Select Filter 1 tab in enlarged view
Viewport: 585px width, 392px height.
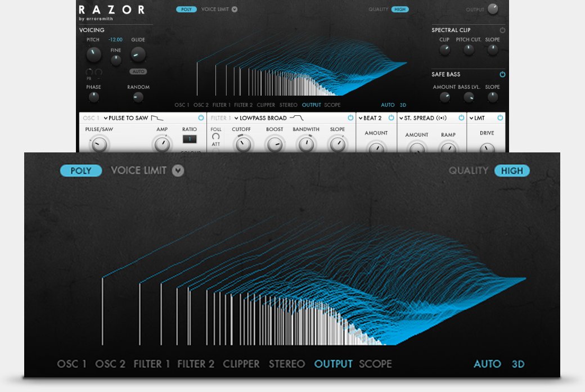click(x=151, y=364)
